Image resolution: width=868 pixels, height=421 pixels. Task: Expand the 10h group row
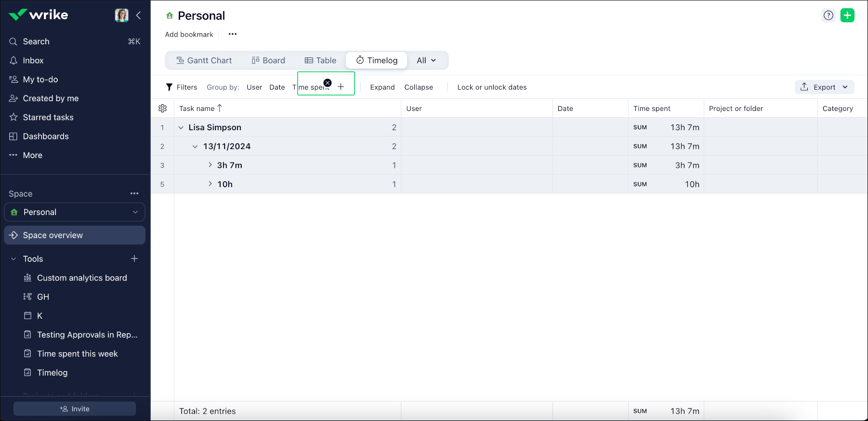pyautogui.click(x=210, y=184)
